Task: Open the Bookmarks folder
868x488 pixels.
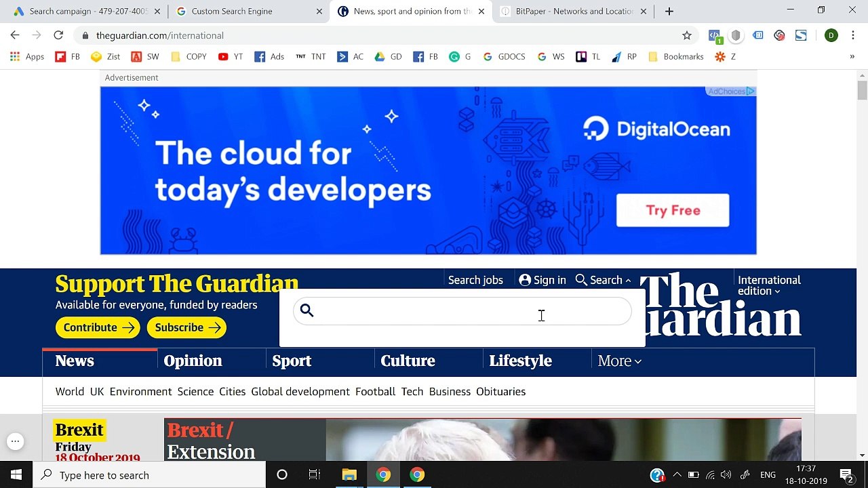Action: 676,57
